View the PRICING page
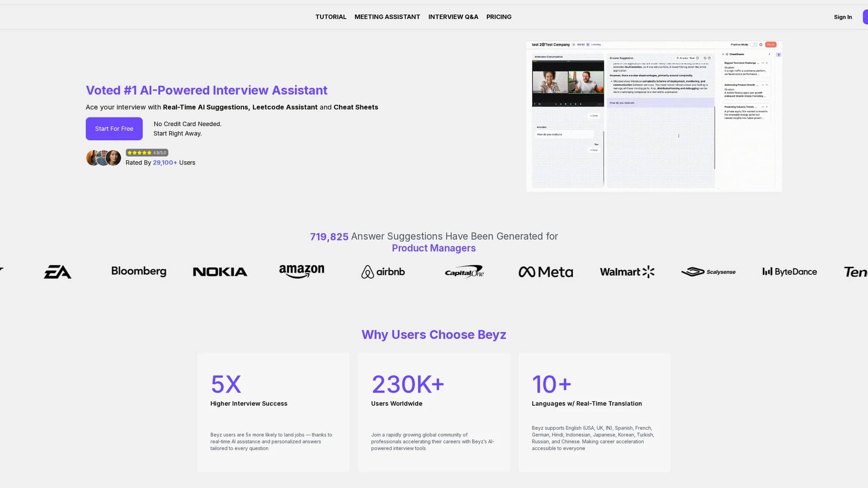Viewport: 868px width, 488px height. (499, 17)
